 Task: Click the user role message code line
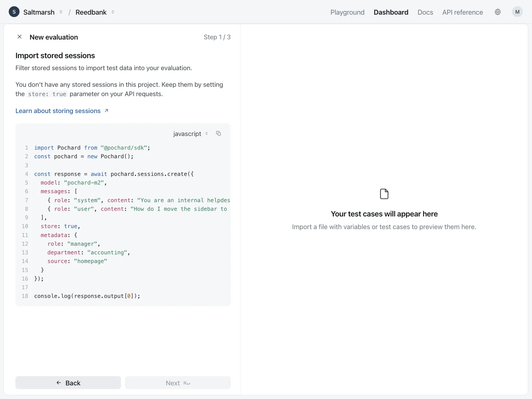[x=137, y=209]
